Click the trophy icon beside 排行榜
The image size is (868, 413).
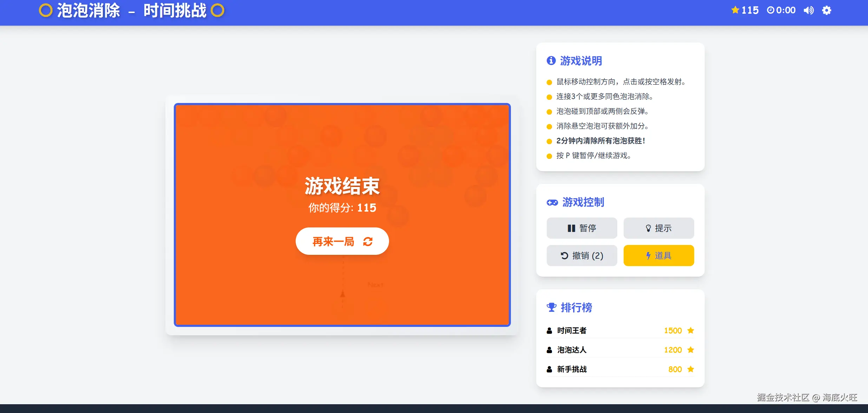click(x=551, y=308)
